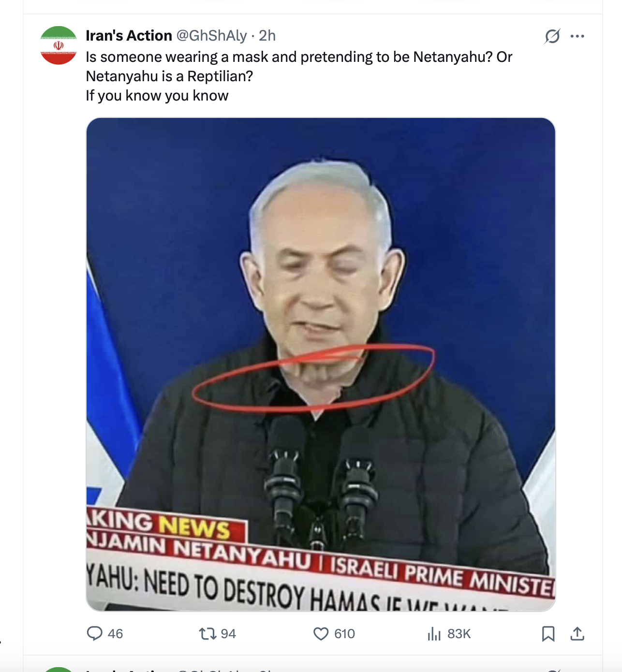Open the attached breaking news image

tap(321, 365)
